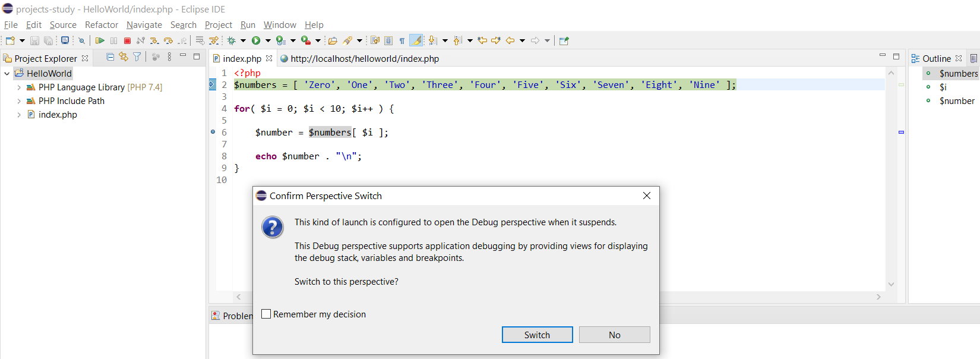This screenshot has width=980, height=359.
Task: Click the red Terminate stop icon
Action: point(127,40)
